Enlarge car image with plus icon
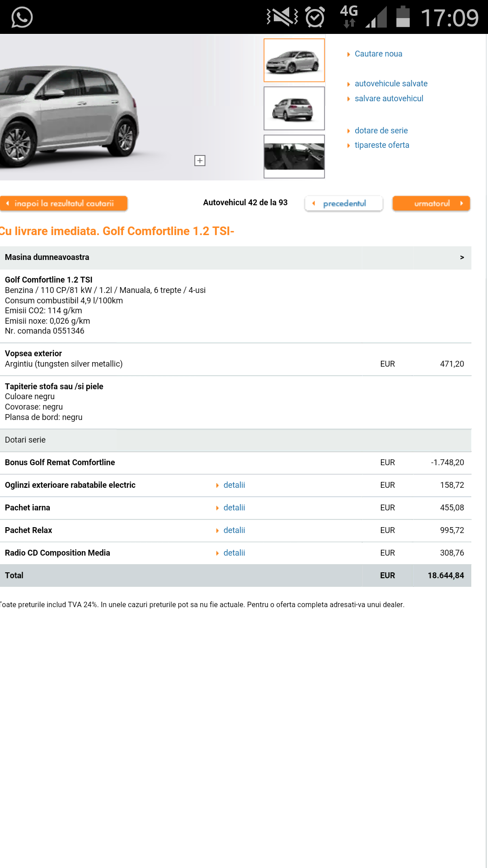 (200, 160)
